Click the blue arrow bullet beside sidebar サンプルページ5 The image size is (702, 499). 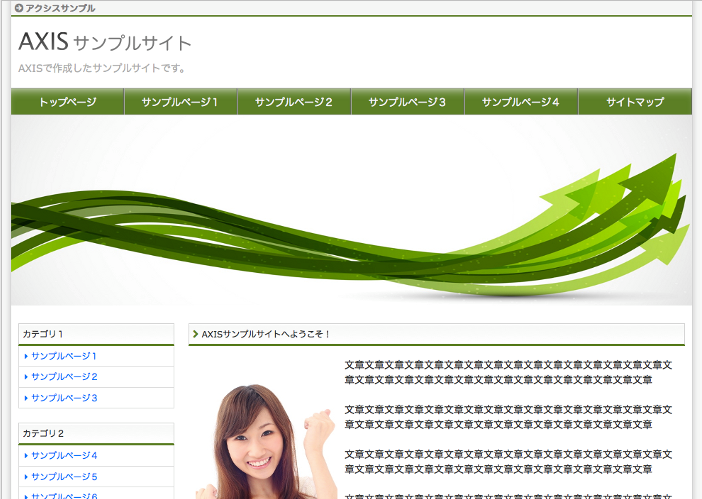point(26,477)
